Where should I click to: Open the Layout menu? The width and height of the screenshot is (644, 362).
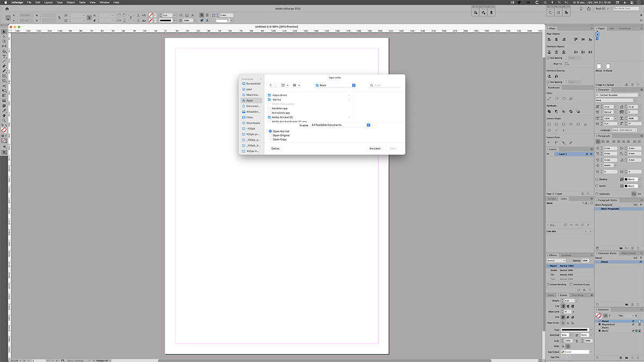click(48, 3)
